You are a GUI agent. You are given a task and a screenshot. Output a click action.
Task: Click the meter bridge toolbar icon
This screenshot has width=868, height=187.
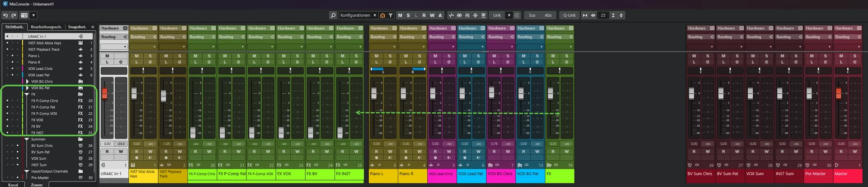tap(459, 15)
